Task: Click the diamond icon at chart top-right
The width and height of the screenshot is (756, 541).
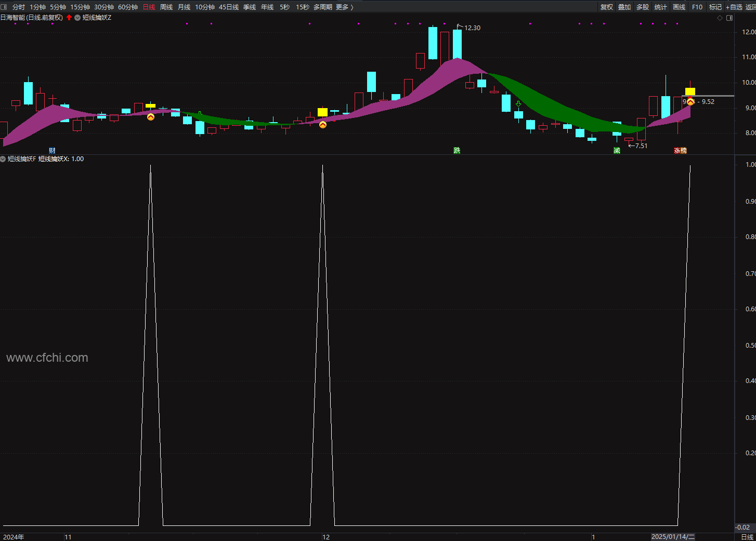Action: 720,18
